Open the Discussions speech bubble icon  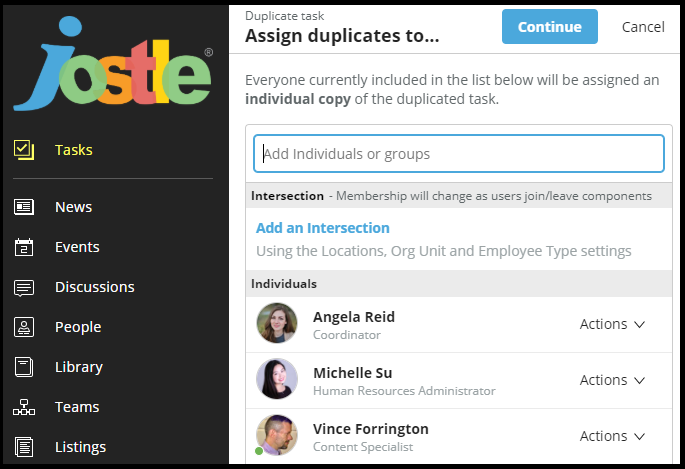[24, 287]
